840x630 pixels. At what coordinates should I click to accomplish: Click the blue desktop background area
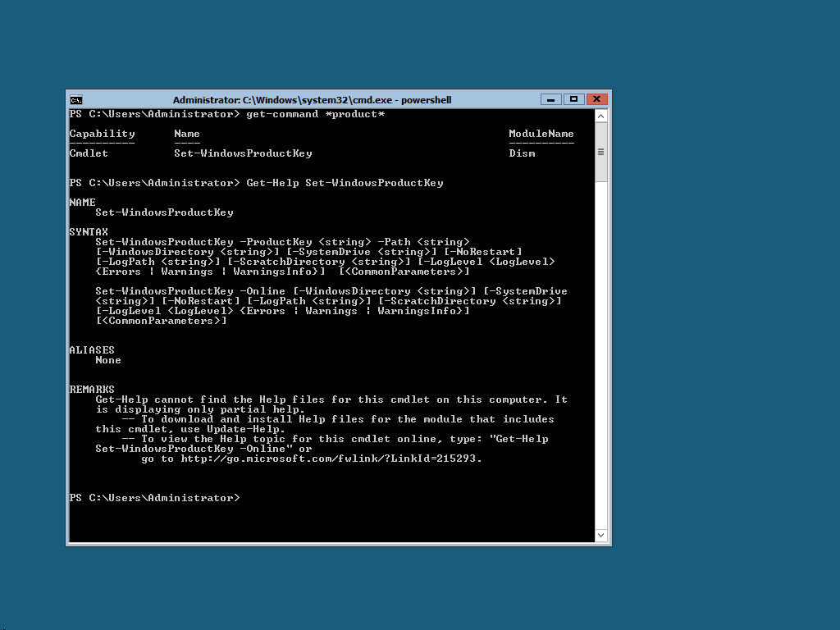[x=724, y=322]
